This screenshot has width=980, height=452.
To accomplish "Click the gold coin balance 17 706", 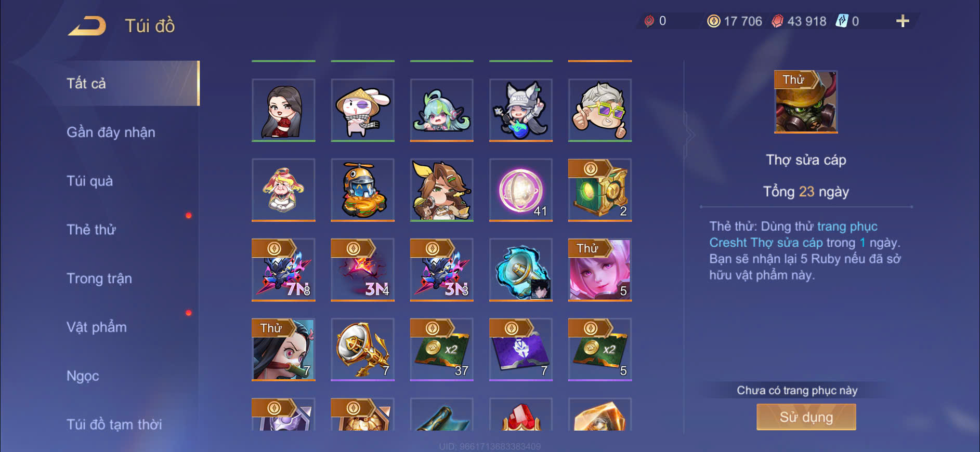I will [734, 21].
